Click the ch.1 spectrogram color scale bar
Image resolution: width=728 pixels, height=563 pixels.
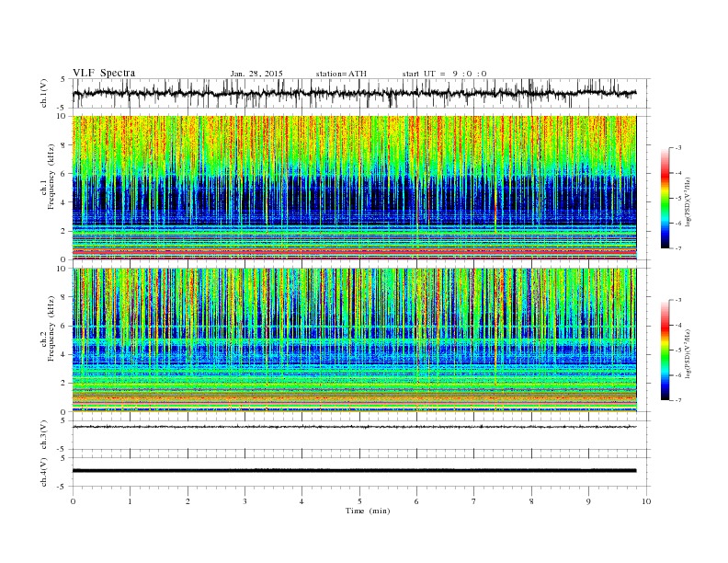665,199
